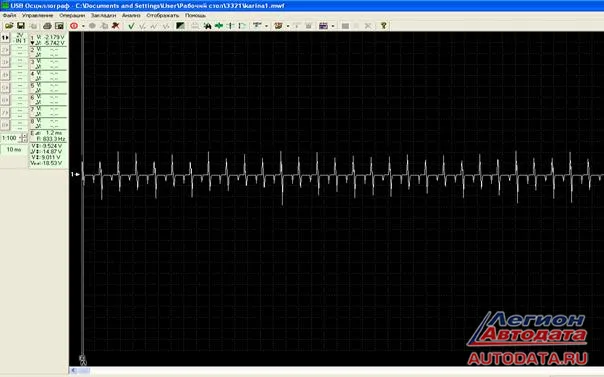This screenshot has width=604, height=377.
Task: Click the green arrows toolbar icon
Action: tap(219, 26)
